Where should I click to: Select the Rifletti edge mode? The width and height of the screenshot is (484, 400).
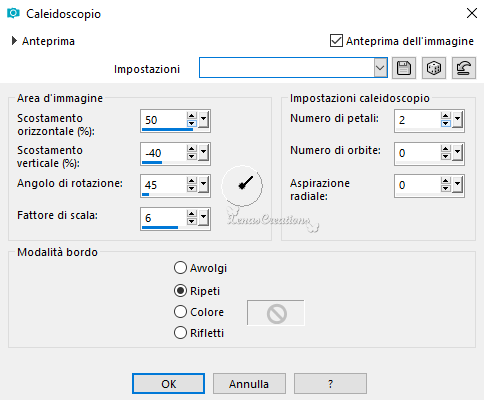(x=180, y=333)
